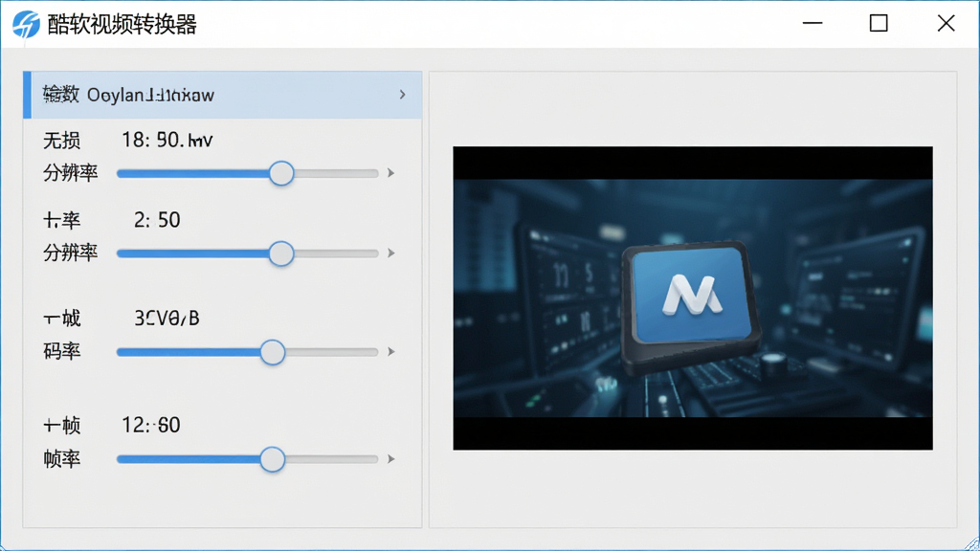
Task: Maximize the 酷软视频转换器 window
Action: (x=879, y=24)
